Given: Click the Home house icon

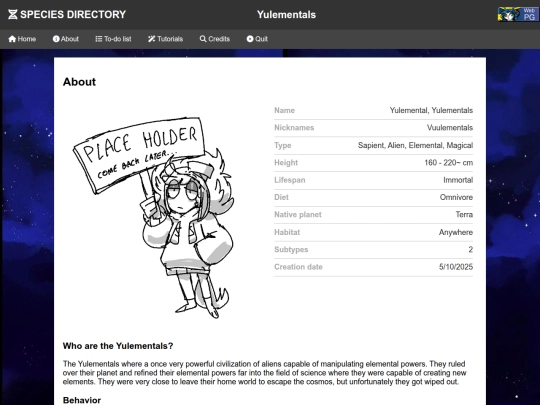Looking at the screenshot, I should [x=12, y=39].
